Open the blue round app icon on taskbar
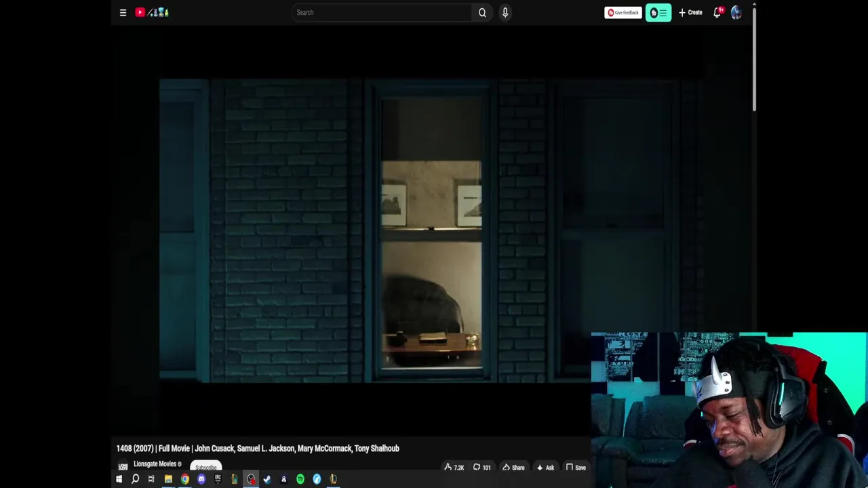This screenshot has width=868, height=488. tap(317, 479)
